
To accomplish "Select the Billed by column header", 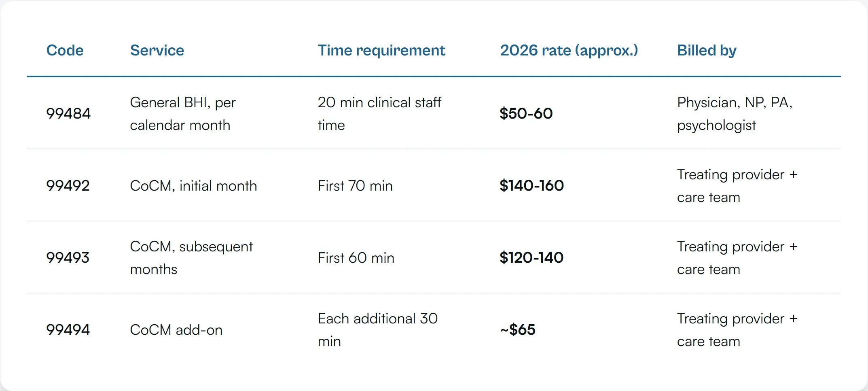I will pos(707,51).
